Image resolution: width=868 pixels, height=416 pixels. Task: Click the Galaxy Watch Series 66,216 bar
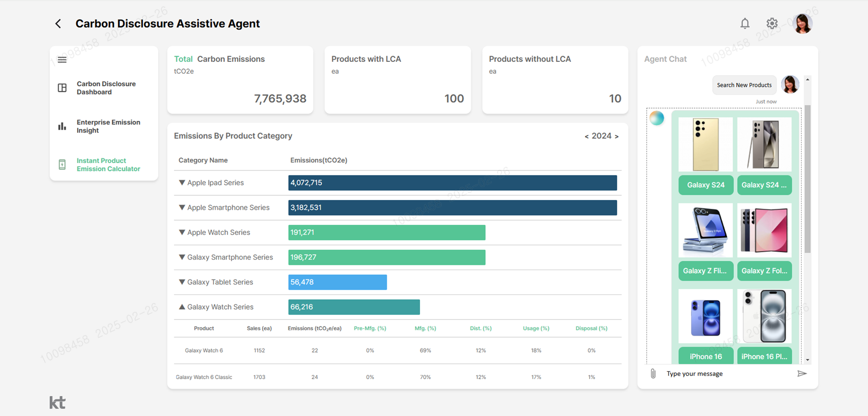(354, 307)
